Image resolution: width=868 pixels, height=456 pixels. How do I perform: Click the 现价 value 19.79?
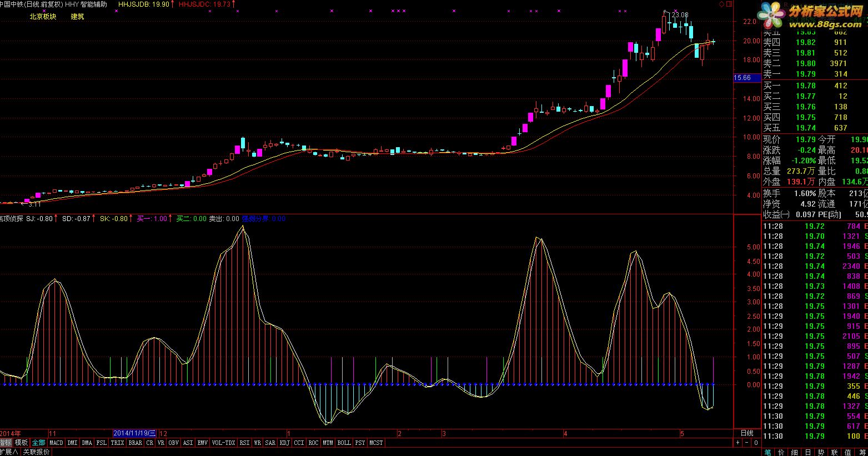click(x=805, y=139)
